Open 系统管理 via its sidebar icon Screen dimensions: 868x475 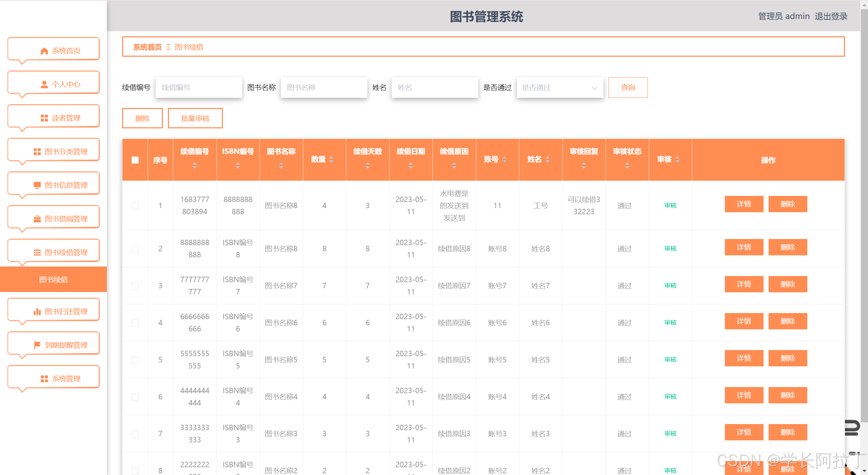(x=44, y=378)
